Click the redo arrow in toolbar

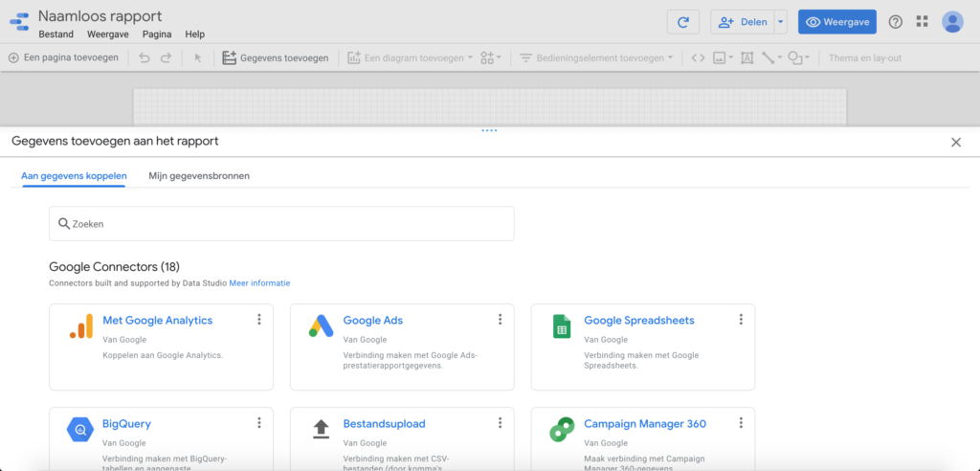click(x=166, y=57)
